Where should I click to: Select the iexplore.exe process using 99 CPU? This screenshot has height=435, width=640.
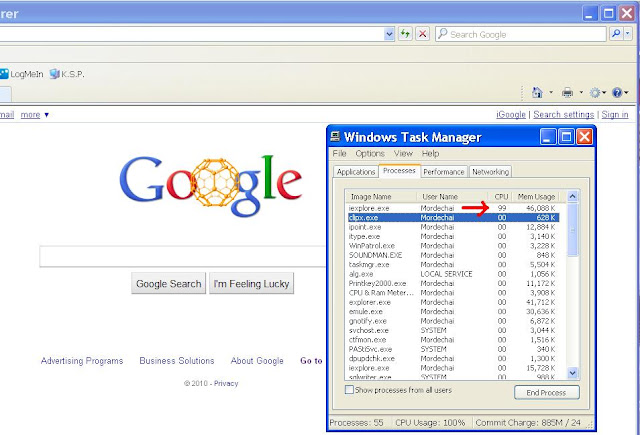453,208
